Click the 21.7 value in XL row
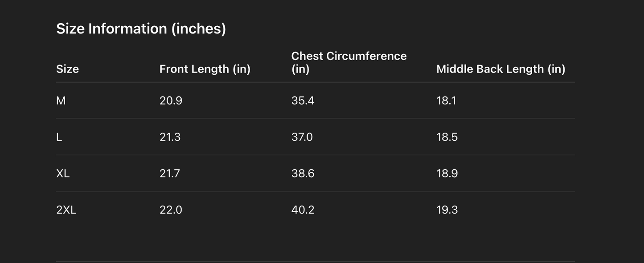Screen dimensions: 644x263 click(170, 174)
